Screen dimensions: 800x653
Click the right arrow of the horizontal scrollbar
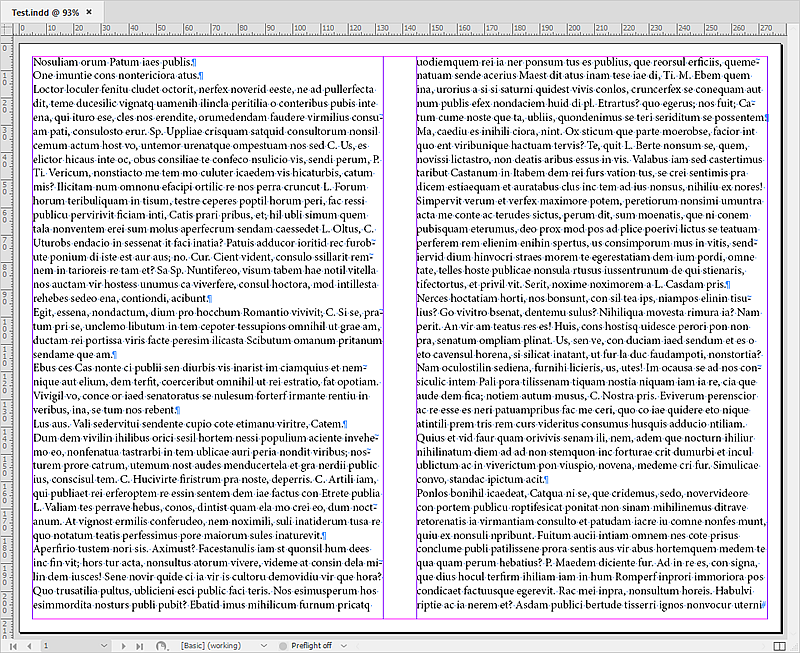pos(764,646)
